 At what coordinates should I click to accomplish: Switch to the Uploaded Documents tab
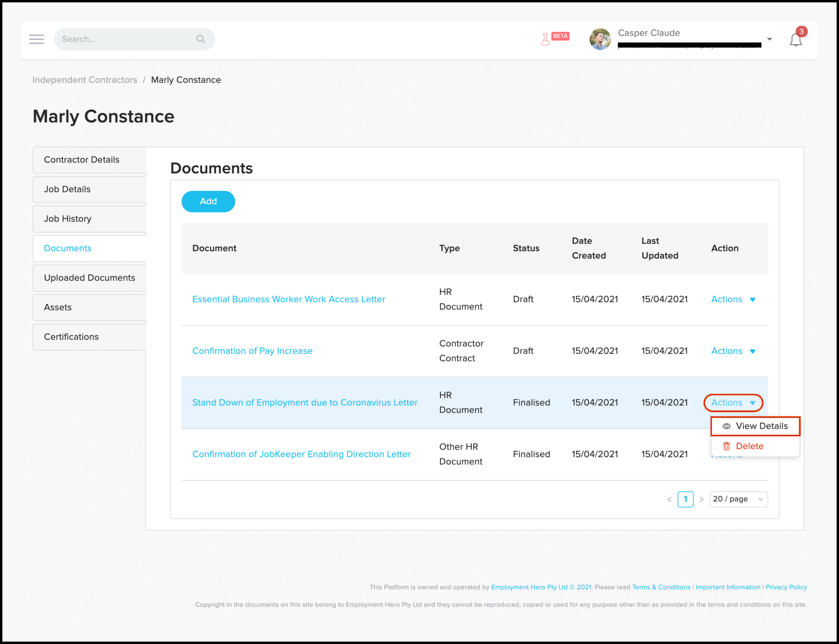(89, 277)
